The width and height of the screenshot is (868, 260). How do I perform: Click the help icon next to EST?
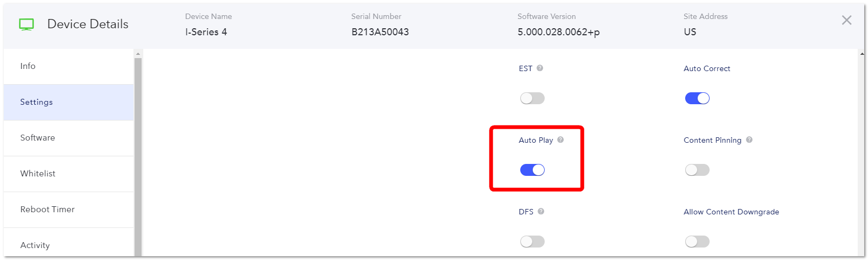coord(540,68)
